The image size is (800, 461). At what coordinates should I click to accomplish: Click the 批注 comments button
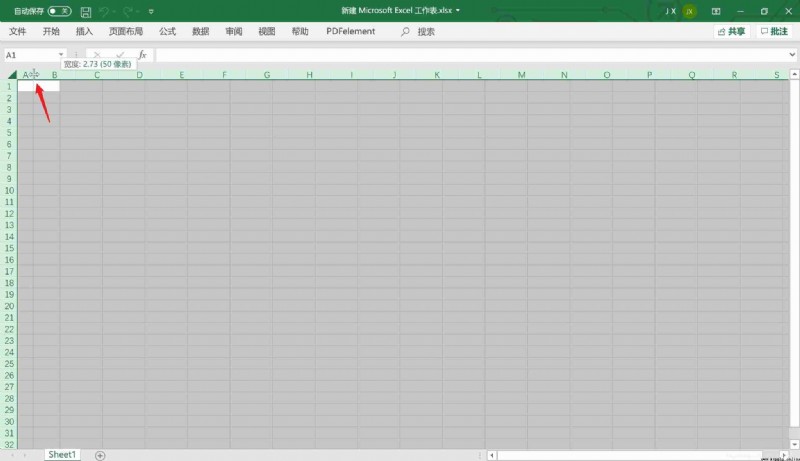pyautogui.click(x=774, y=32)
